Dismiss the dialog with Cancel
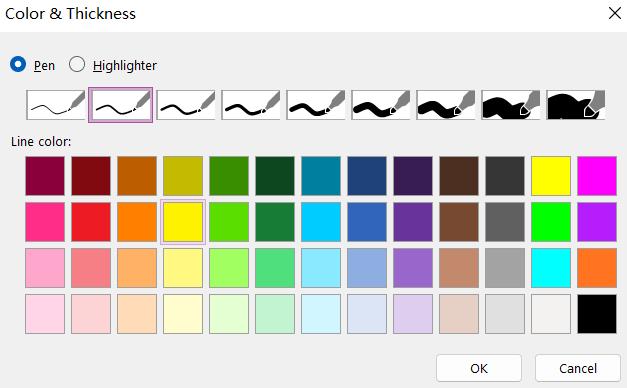Image resolution: width=627 pixels, height=388 pixels. (578, 368)
